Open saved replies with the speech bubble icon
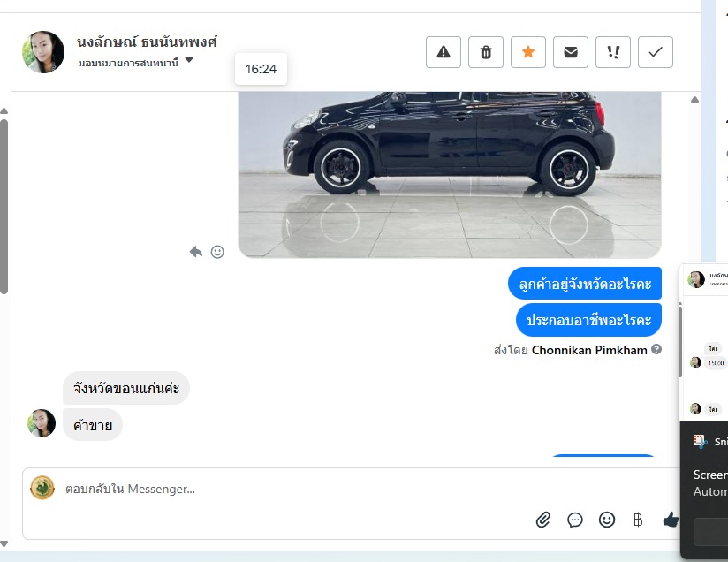728x562 pixels. pyautogui.click(x=575, y=520)
